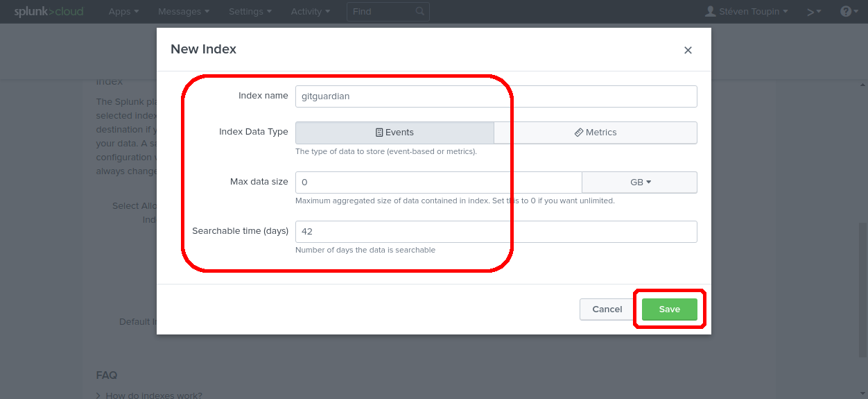Image resolution: width=868 pixels, height=399 pixels.
Task: Open the '>' quick-links dropdown
Action: point(814,12)
